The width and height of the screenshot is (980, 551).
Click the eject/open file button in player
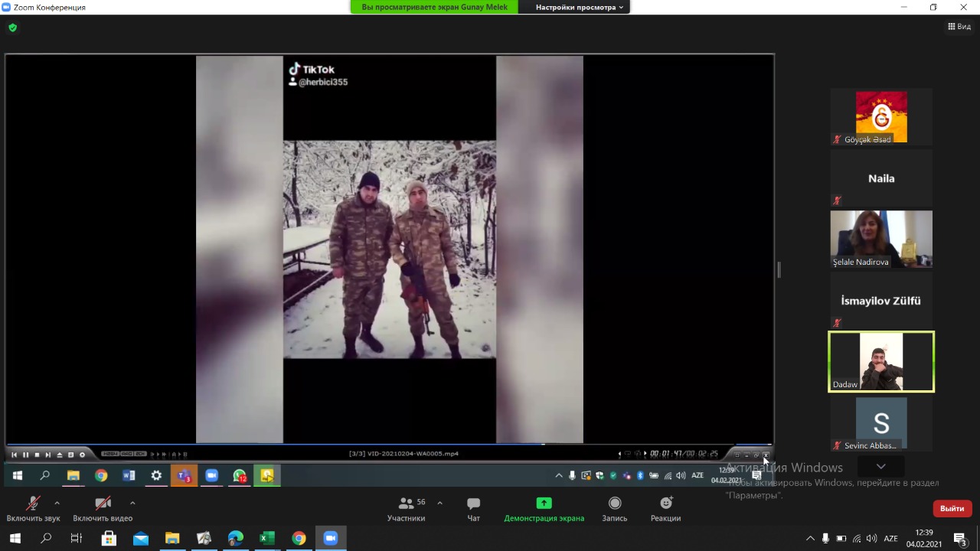[60, 455]
